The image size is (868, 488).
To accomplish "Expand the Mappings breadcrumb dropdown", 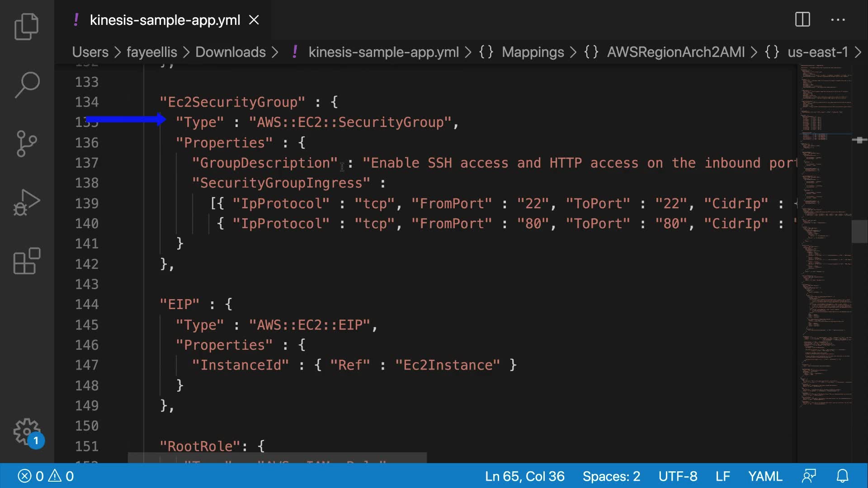I will click(x=533, y=52).
